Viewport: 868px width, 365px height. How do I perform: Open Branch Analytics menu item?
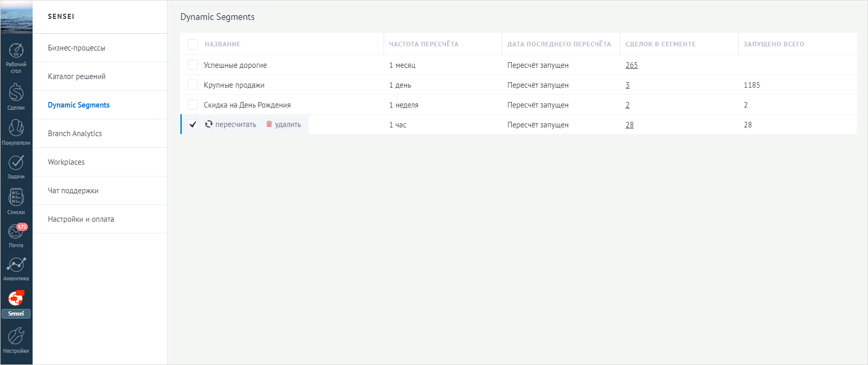click(x=100, y=134)
